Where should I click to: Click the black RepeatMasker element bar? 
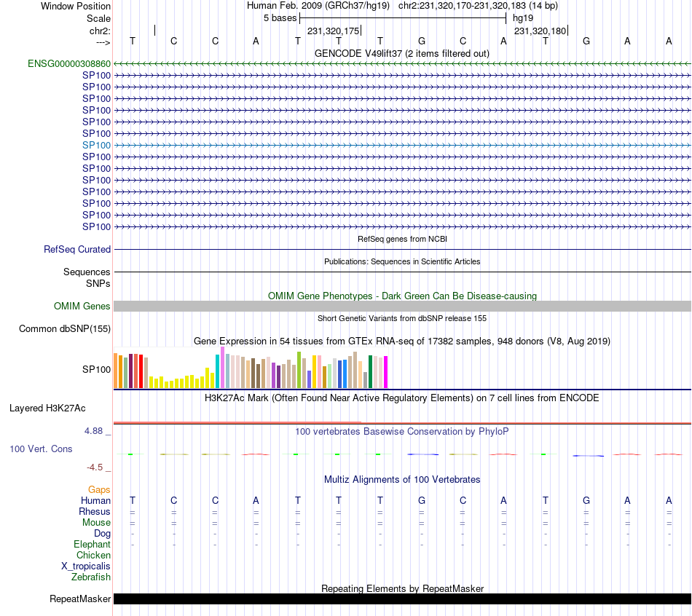tap(402, 599)
